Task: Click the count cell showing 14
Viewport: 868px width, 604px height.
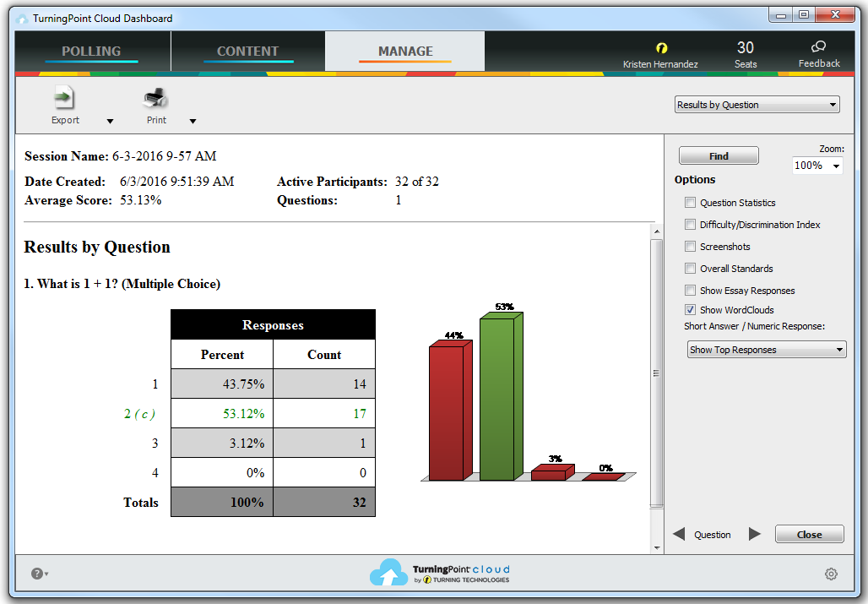Action: (x=324, y=384)
